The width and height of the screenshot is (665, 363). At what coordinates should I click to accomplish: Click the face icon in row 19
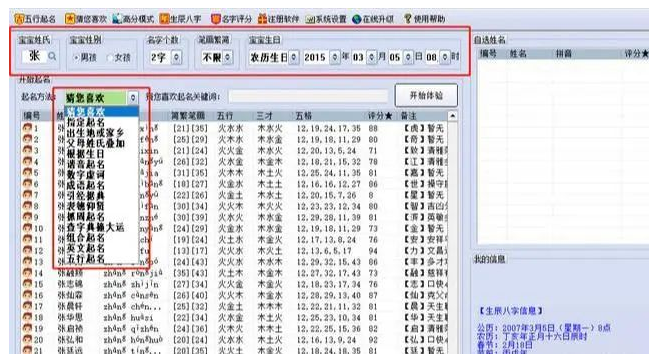tap(28, 328)
